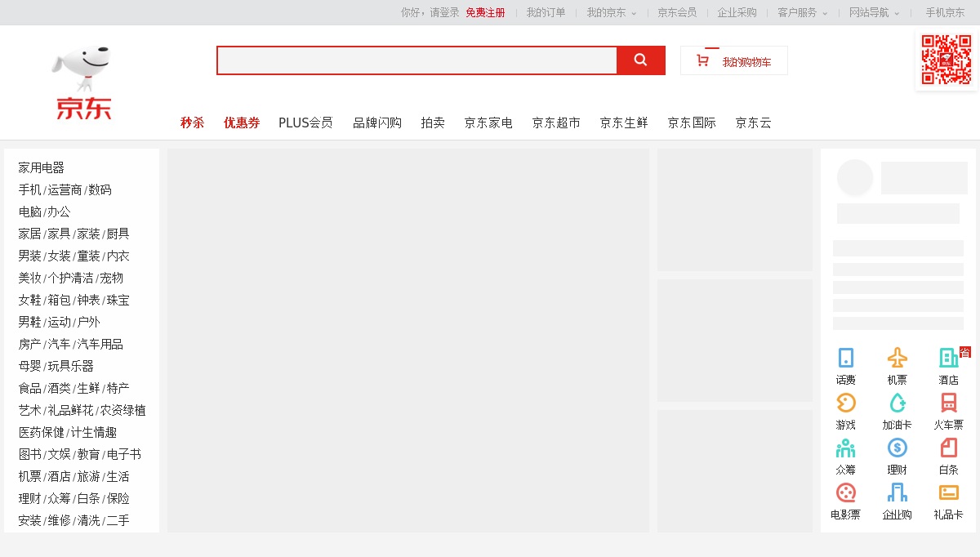
Task: Select the 拍卖 navigation tab
Action: tap(433, 123)
